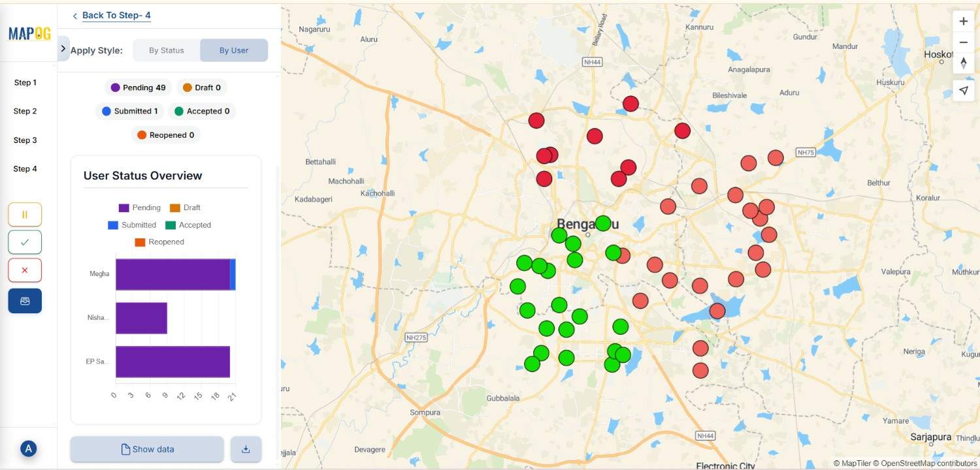980x470 pixels.
Task: Click the map zoom in plus icon
Action: [x=963, y=21]
